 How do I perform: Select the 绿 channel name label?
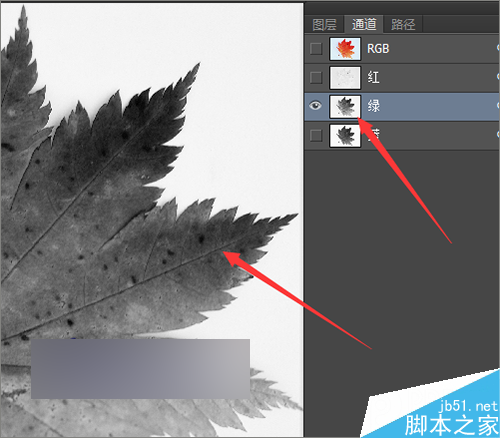click(x=373, y=106)
